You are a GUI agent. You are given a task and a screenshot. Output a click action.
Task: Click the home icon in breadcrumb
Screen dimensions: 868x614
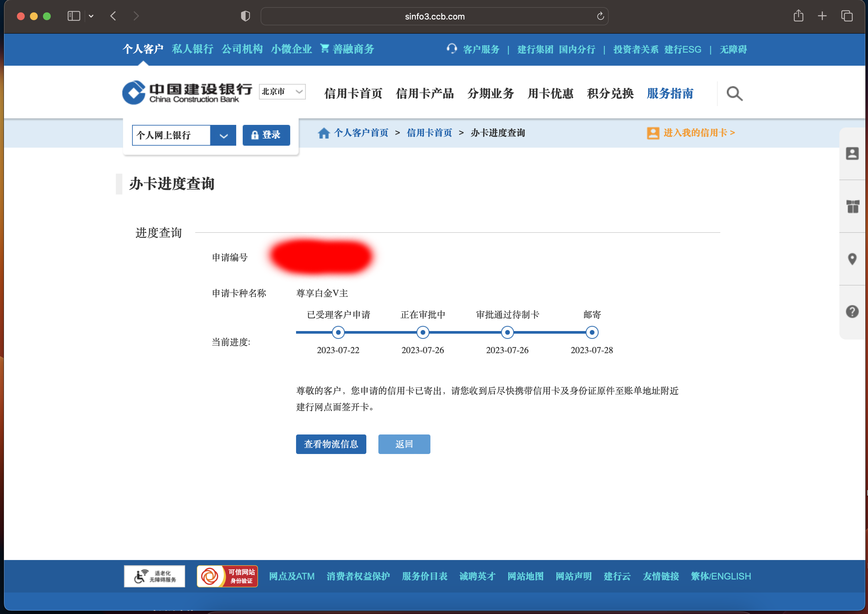(x=324, y=133)
